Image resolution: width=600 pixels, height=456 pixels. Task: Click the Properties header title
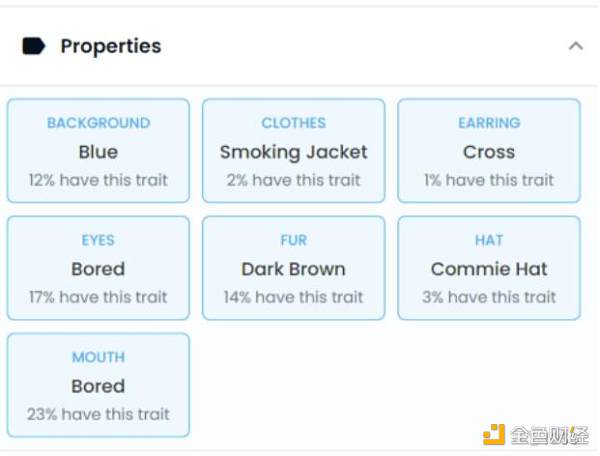click(x=110, y=46)
